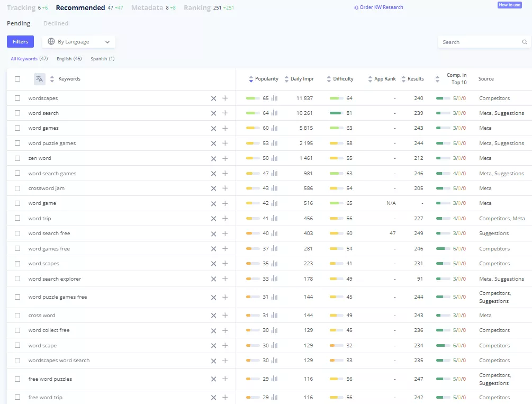Add 'word scape' keyword with plus icon

click(x=225, y=345)
